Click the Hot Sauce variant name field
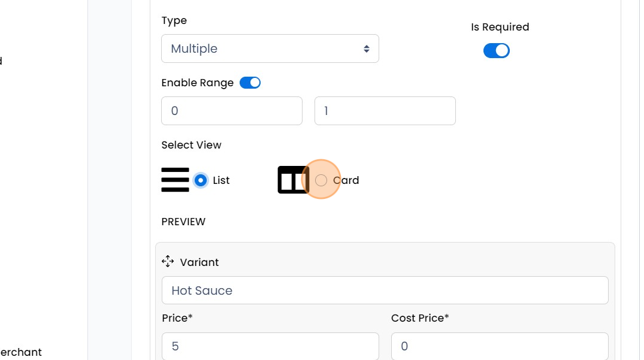The image size is (644, 360). pos(385,290)
